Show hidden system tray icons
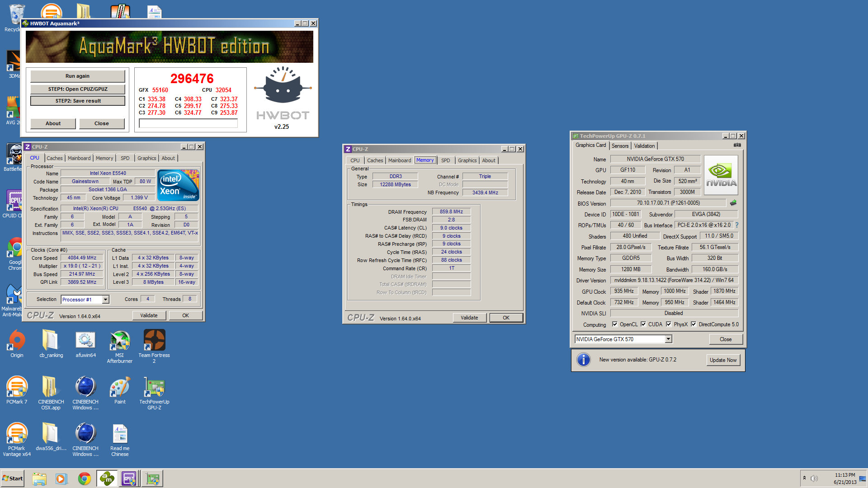Viewport: 868px width, 488px height. point(804,478)
